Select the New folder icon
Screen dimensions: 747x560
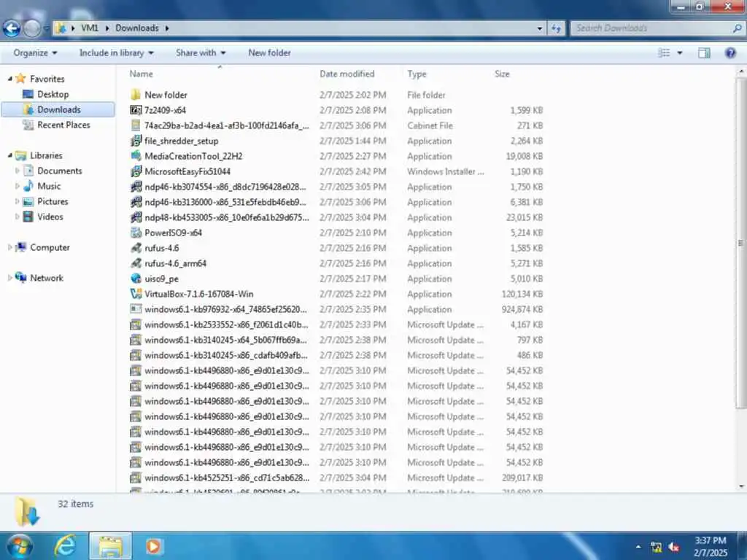pyautogui.click(x=136, y=95)
